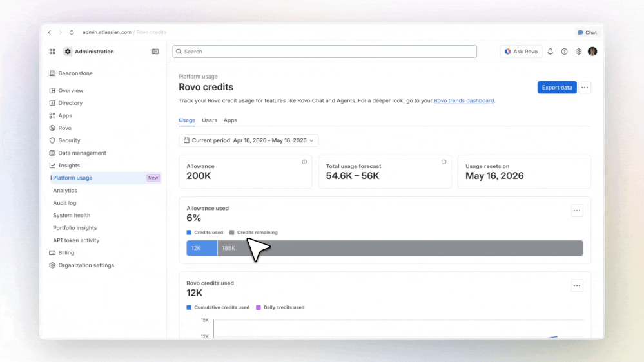This screenshot has height=362, width=644.
Task: Toggle the Credits used legend swatch
Action: tap(189, 233)
